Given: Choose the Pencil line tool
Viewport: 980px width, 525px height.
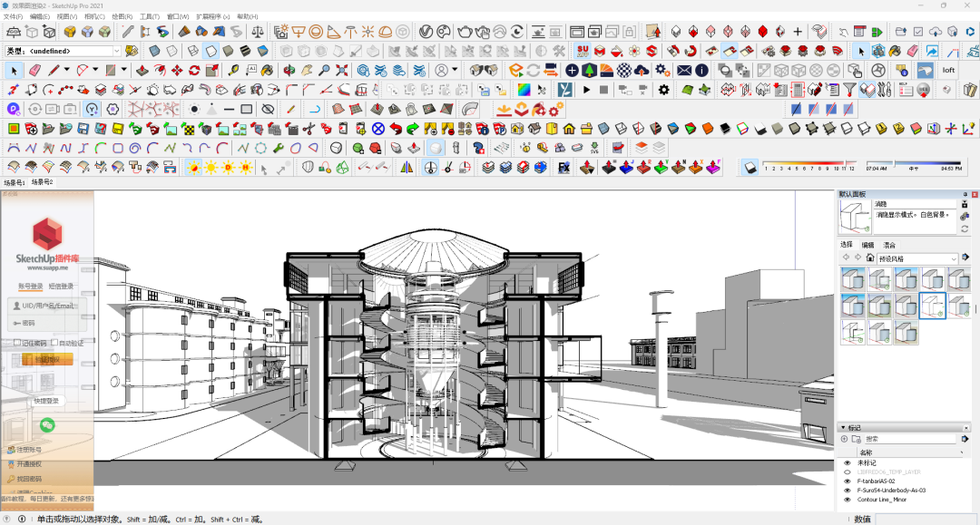Looking at the screenshot, I should click(x=54, y=71).
